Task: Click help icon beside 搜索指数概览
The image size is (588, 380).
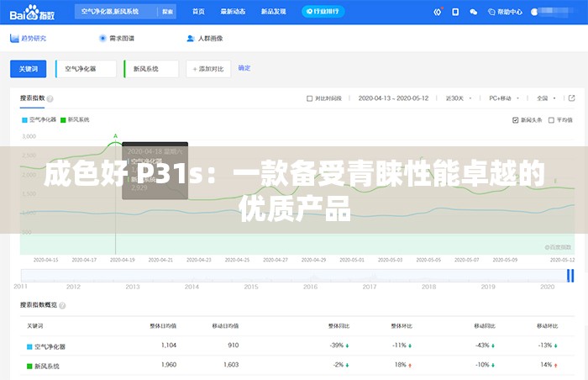Action: pos(62,306)
